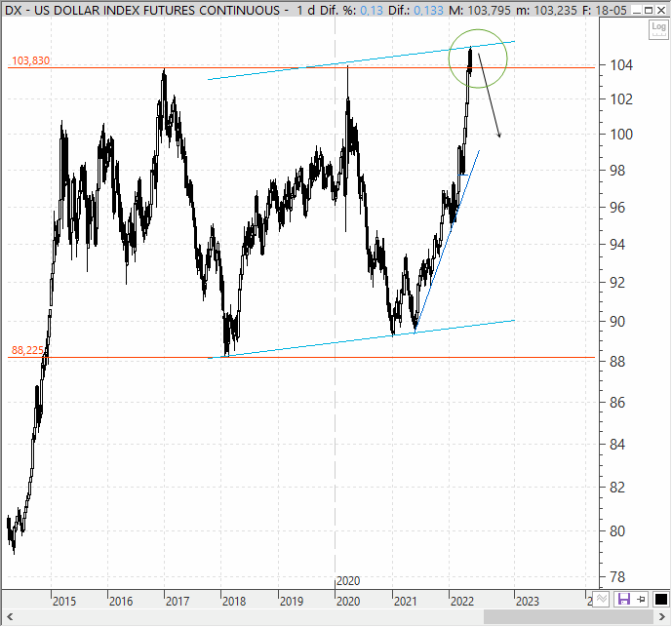Click the 'F: 18-05' date text
Screen dimensions: 672x627
point(605,10)
